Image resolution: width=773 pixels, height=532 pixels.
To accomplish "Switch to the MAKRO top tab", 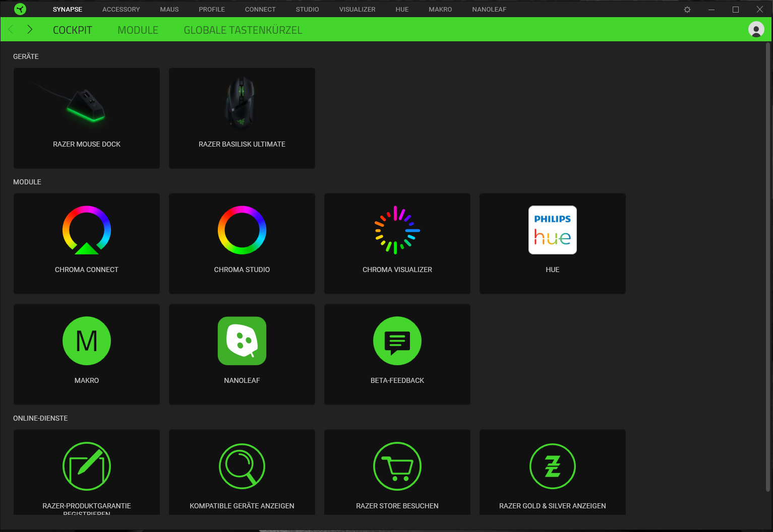I will 440,9.
